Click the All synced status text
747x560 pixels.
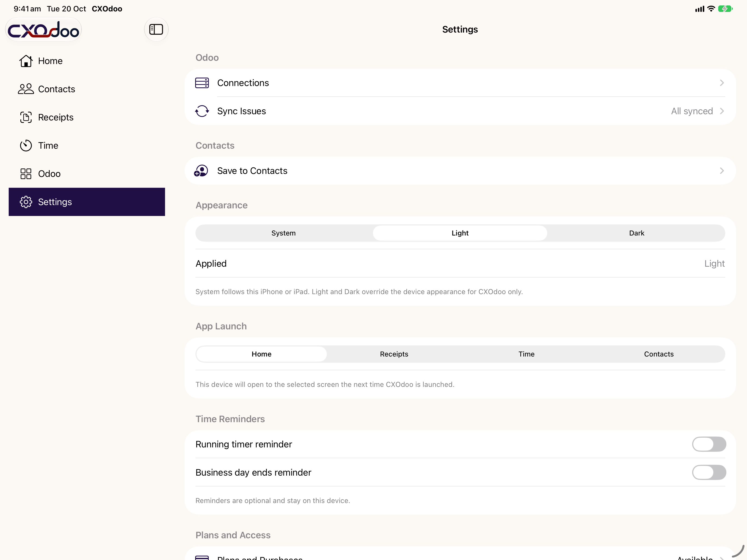coord(692,111)
